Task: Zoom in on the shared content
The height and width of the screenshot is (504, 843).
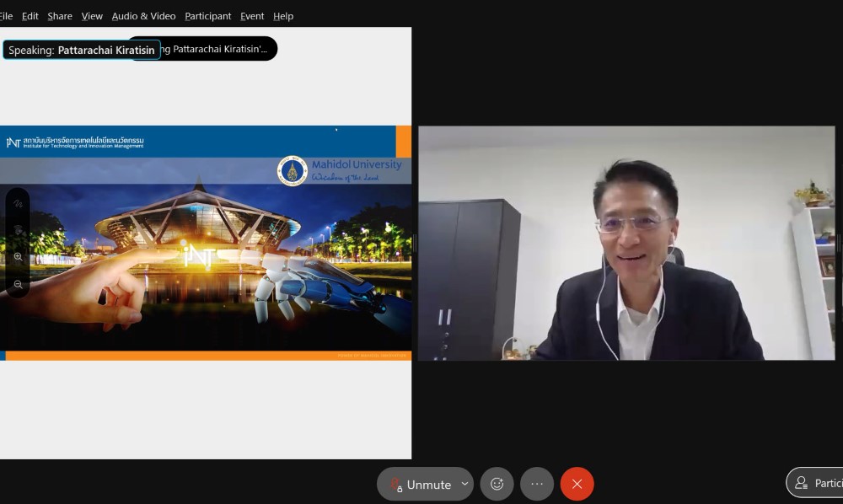Action: pos(18,257)
